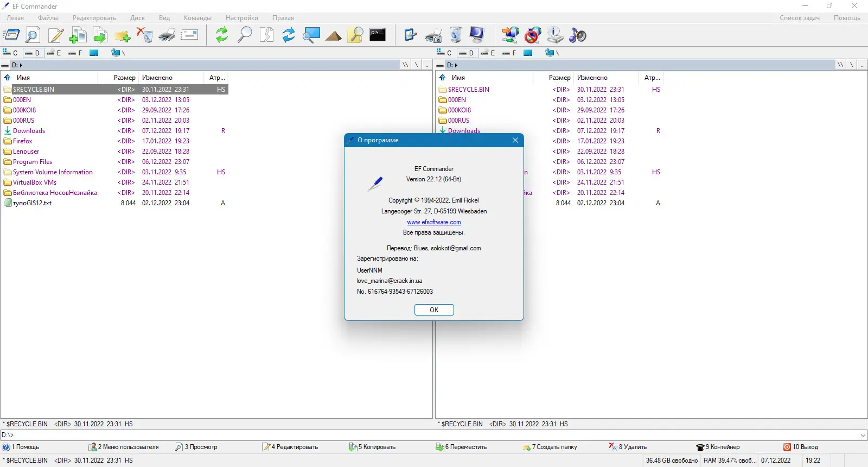
Task: Open file search with the magnifier icon
Action: [x=245, y=35]
